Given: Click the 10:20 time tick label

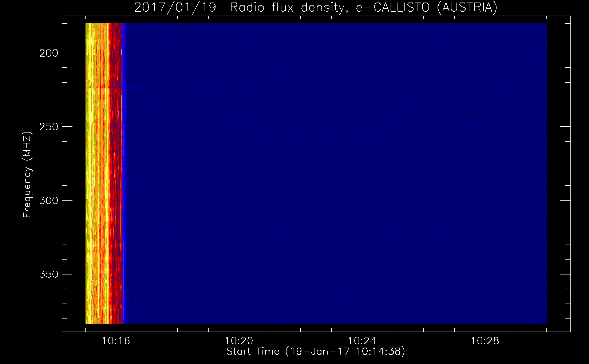Looking at the screenshot, I should pyautogui.click(x=239, y=341).
